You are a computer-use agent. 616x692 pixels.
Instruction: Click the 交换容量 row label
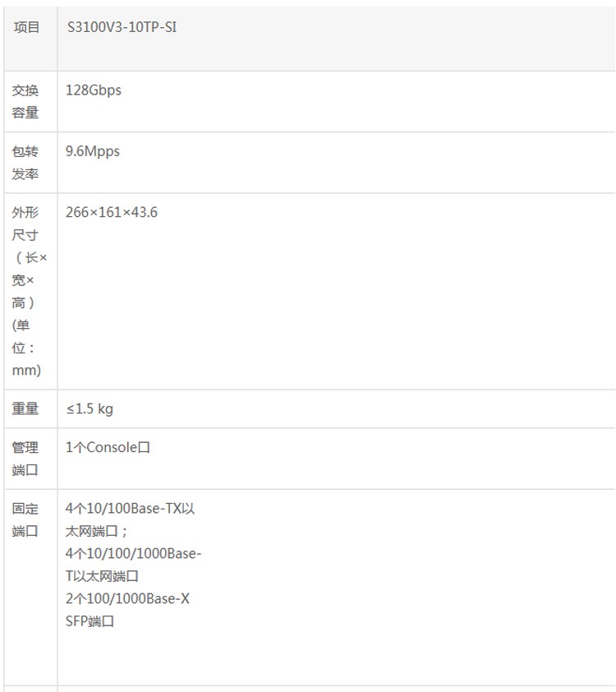(25, 101)
